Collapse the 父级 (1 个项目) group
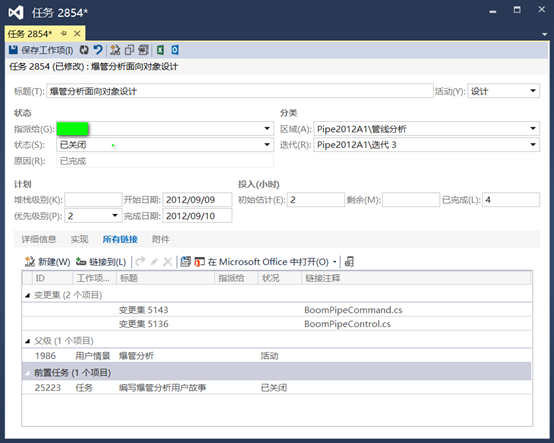The image size is (554, 443). [x=28, y=341]
